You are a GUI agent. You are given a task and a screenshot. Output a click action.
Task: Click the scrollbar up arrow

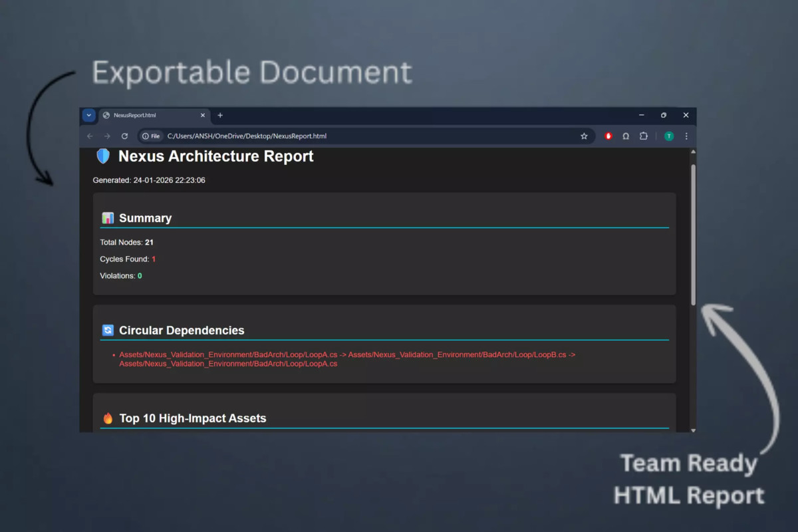pos(694,152)
